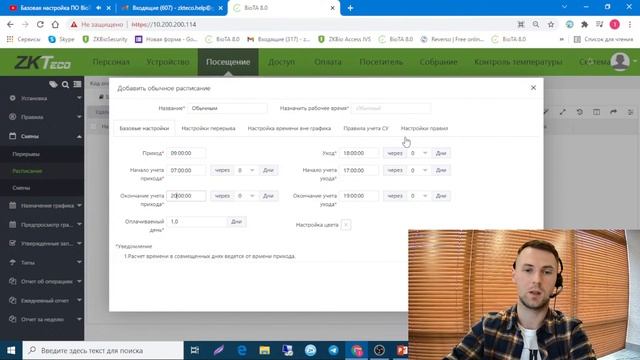Open PowerPoint from the taskbar

pyautogui.click(x=401, y=350)
